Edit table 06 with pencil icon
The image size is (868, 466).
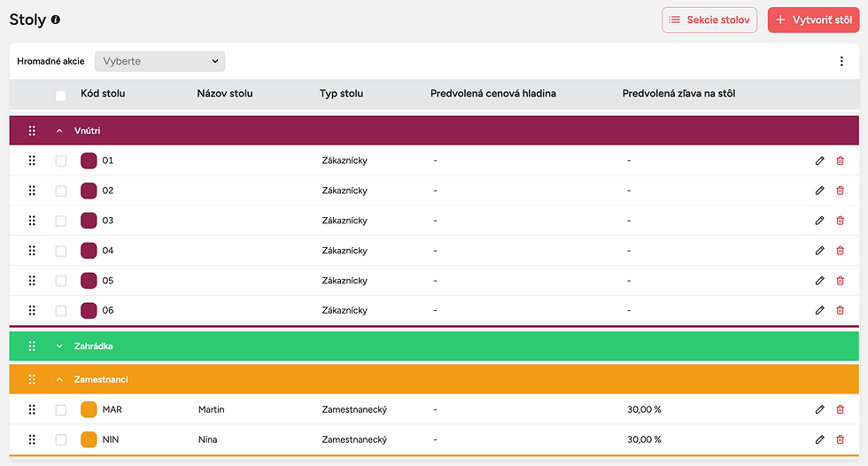pyautogui.click(x=820, y=310)
